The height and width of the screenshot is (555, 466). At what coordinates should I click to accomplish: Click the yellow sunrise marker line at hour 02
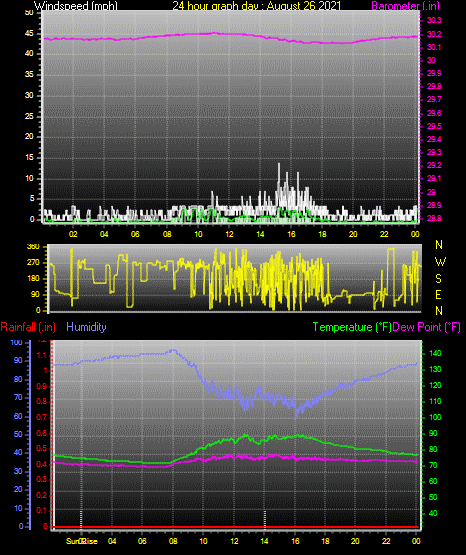[x=81, y=519]
